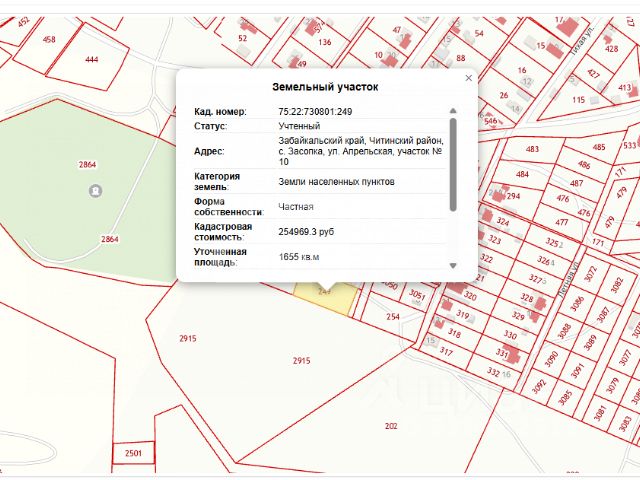
Task: Select parcel 458 on the map
Action: (x=49, y=40)
